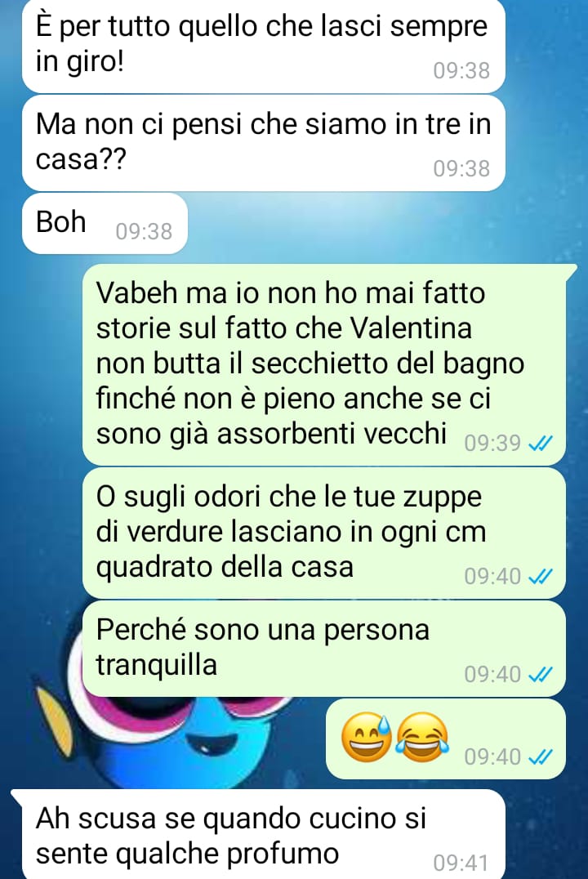Tap the 09:38 timestamp on the 'in giro!' message
The image size is (588, 879).
tap(462, 70)
